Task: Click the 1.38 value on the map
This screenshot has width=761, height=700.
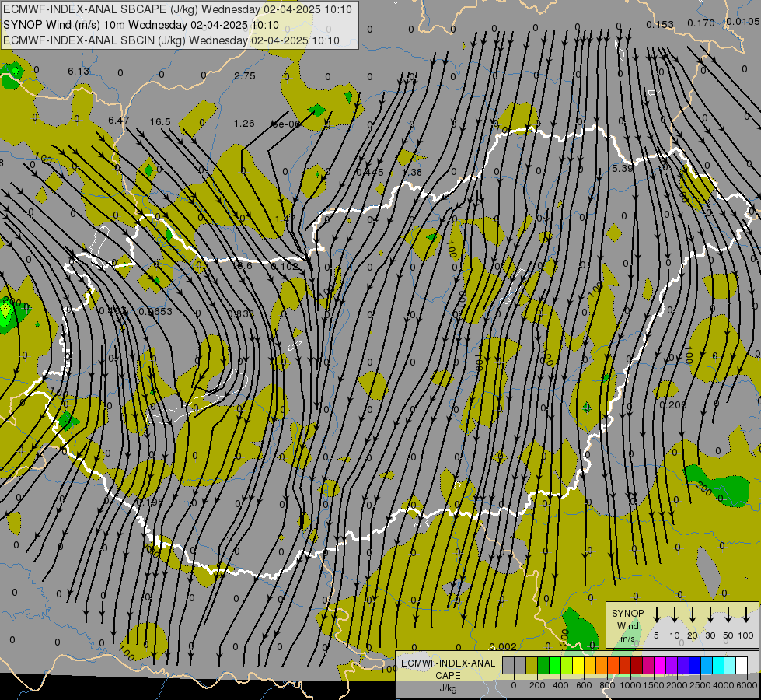Action: (x=412, y=172)
